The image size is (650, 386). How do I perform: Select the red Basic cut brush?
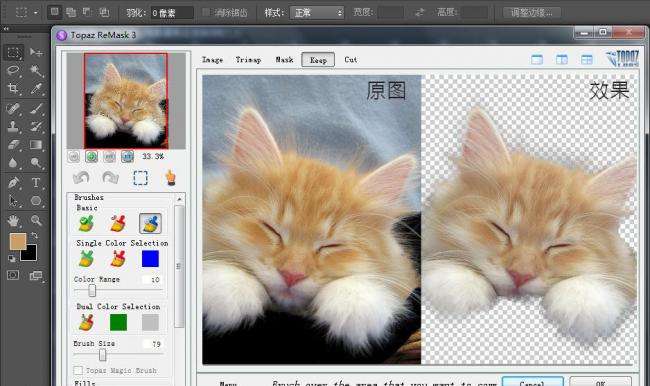[118, 223]
